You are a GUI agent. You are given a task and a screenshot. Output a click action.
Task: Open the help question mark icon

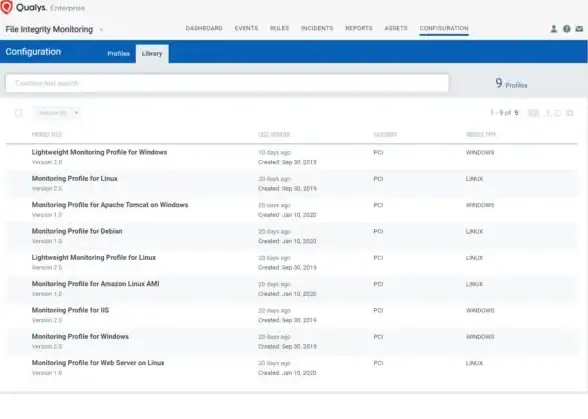click(567, 29)
